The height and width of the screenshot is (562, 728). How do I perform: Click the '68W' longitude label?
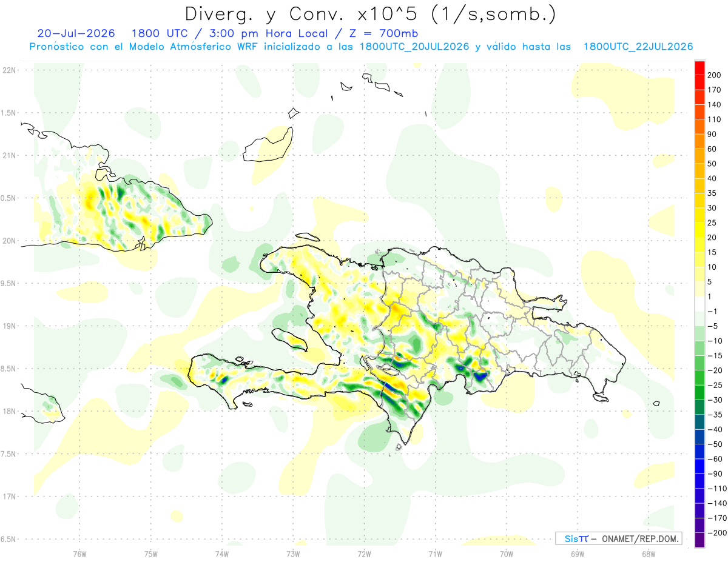pos(649,554)
